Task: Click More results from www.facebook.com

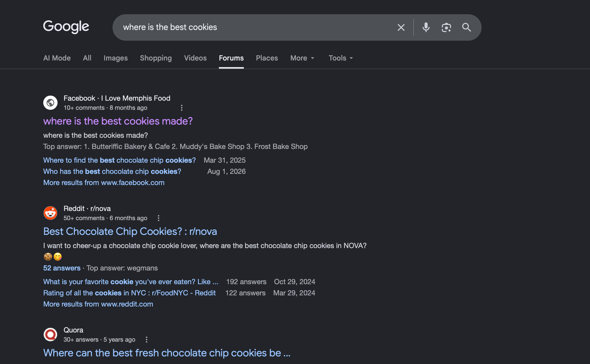Action: (x=104, y=183)
